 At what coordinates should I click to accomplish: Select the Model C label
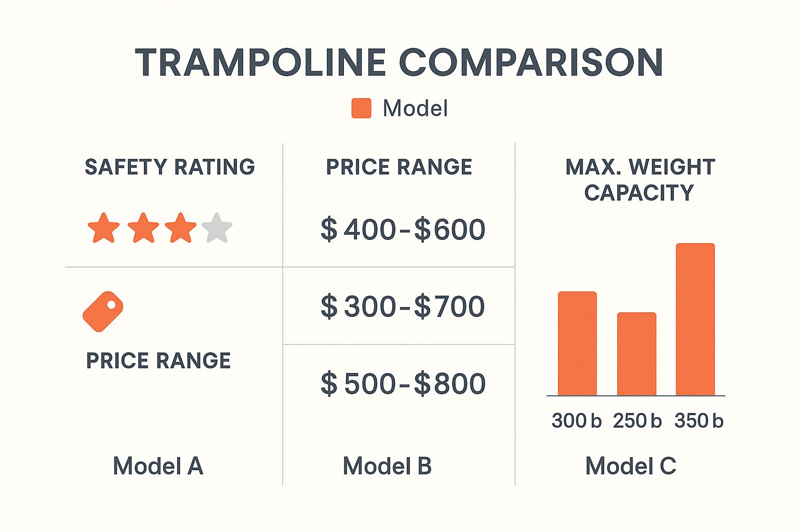click(631, 466)
